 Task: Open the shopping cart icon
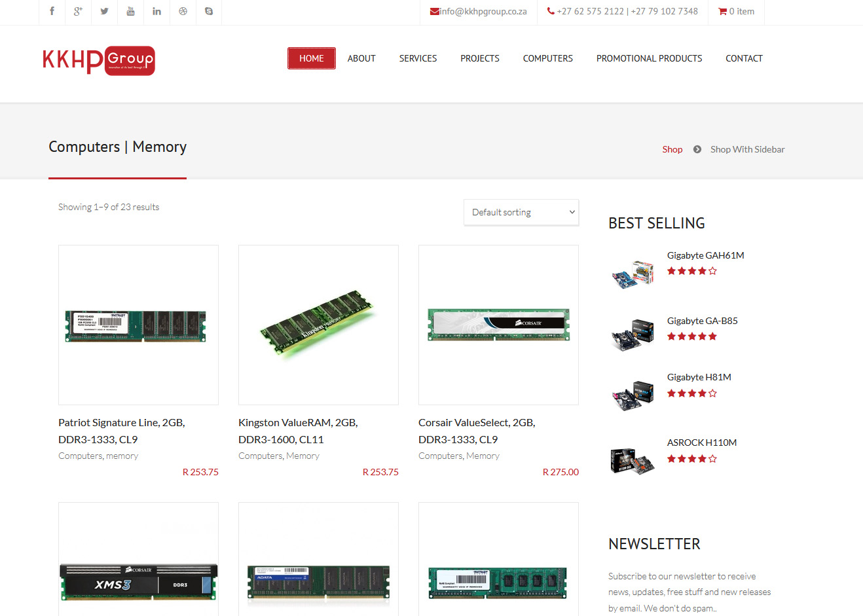[x=722, y=11]
